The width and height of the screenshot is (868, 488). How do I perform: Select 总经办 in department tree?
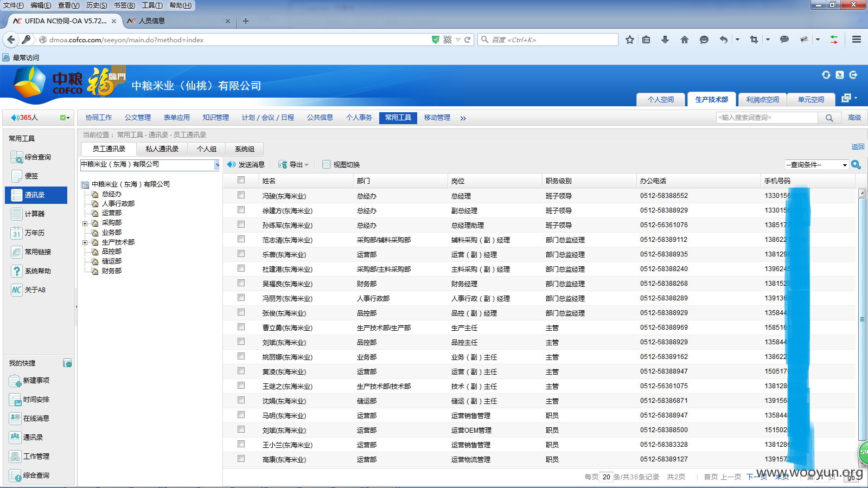point(112,194)
